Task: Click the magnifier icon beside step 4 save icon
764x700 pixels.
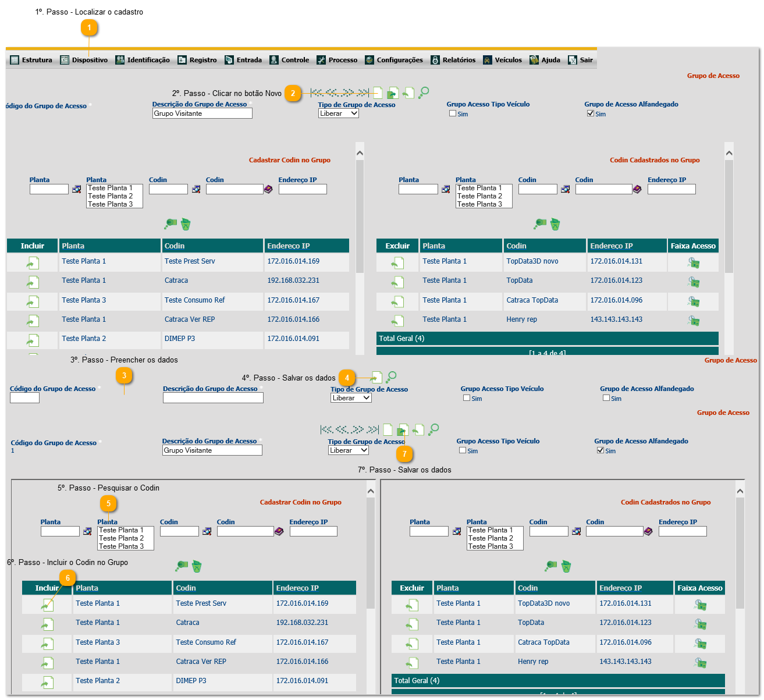Action: 392,377
